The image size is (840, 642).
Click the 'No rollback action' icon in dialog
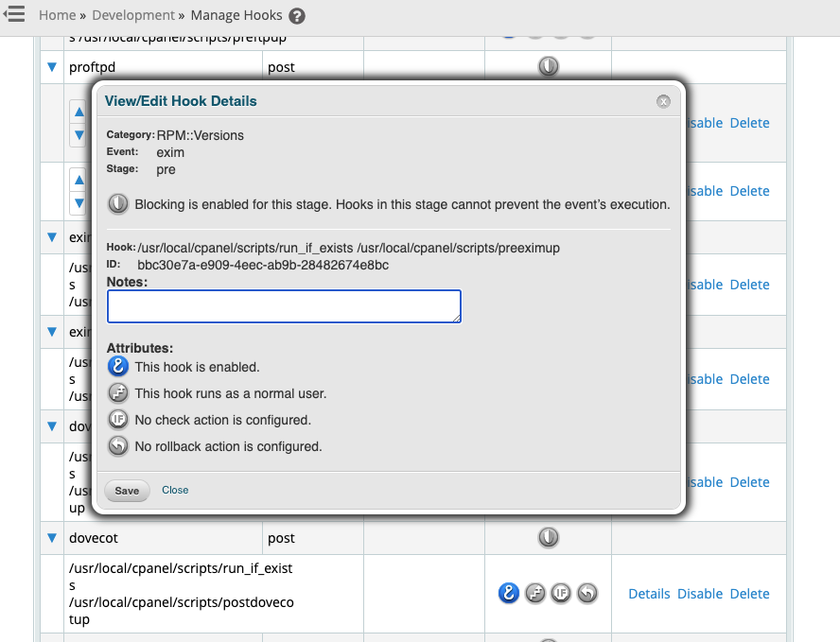pos(118,445)
